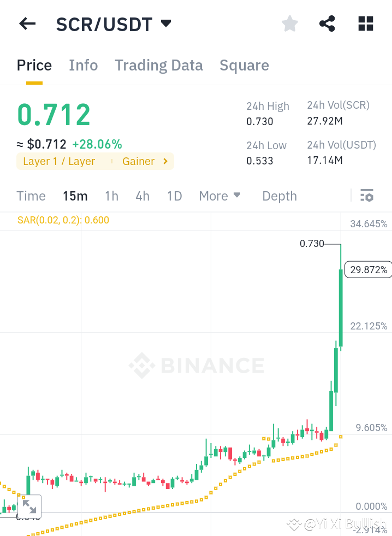Expand the Gainer tag chevron
The height and width of the screenshot is (536, 392).
pos(165,161)
